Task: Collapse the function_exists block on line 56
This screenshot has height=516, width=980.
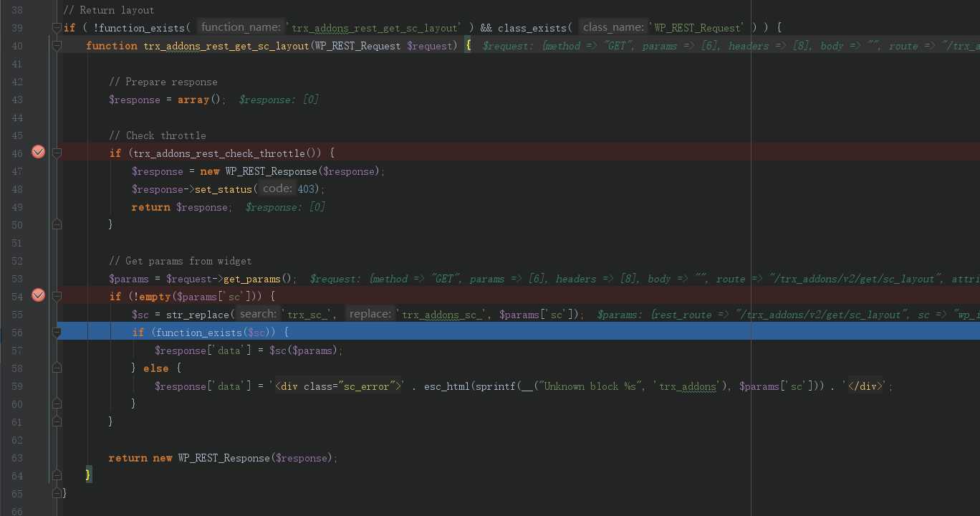Action: [57, 333]
